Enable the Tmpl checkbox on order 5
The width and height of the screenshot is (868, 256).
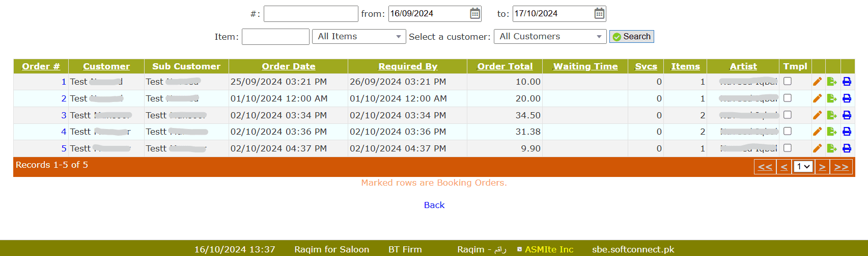click(x=788, y=148)
